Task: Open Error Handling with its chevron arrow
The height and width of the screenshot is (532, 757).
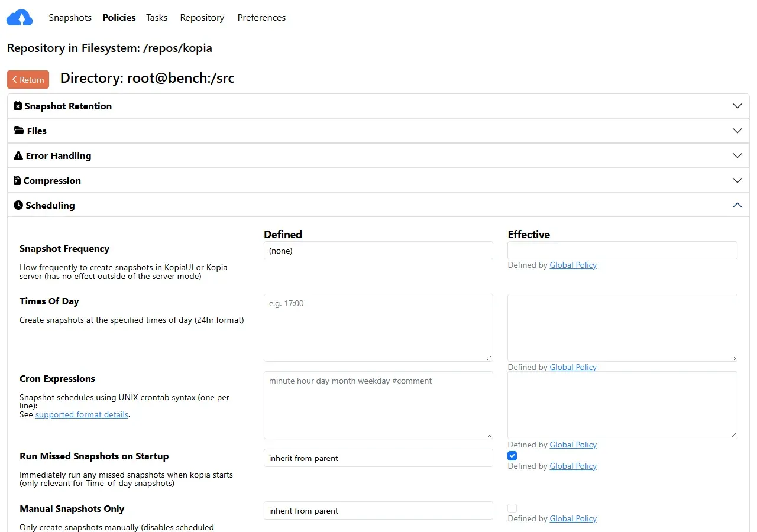Action: click(x=737, y=155)
